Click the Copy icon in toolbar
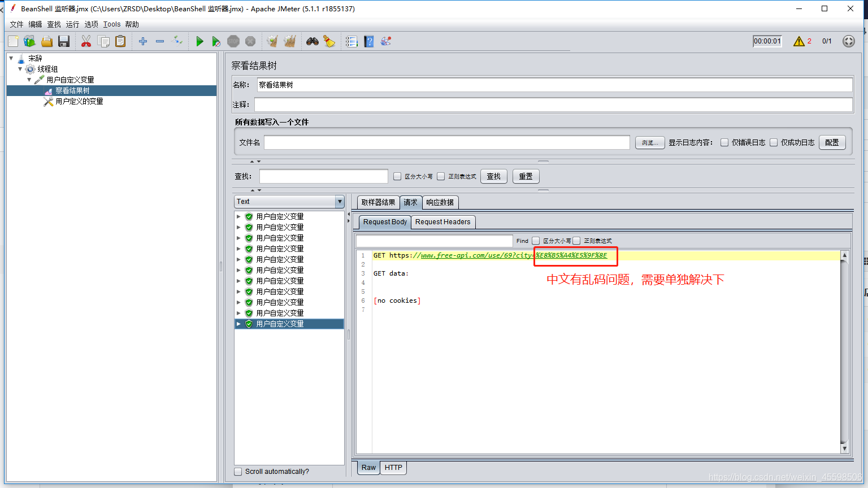Screen dimensions: 868x488 (x=103, y=41)
